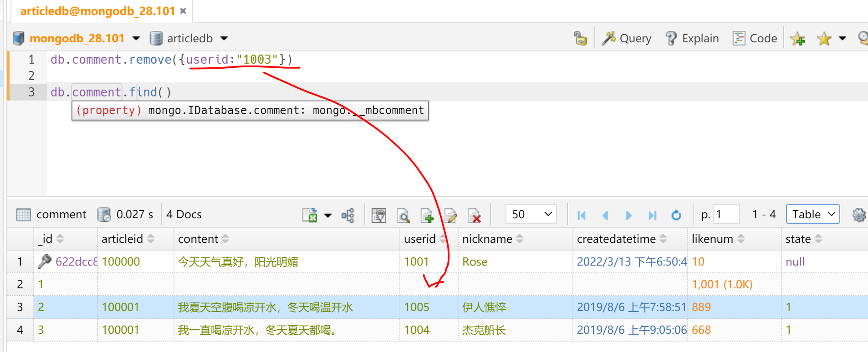Open the mongodb_28.101 connection dropdown
The image size is (868, 352).
(x=136, y=39)
